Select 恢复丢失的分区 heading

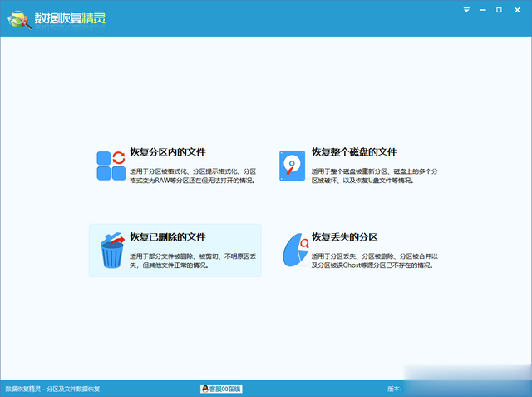pyautogui.click(x=344, y=236)
